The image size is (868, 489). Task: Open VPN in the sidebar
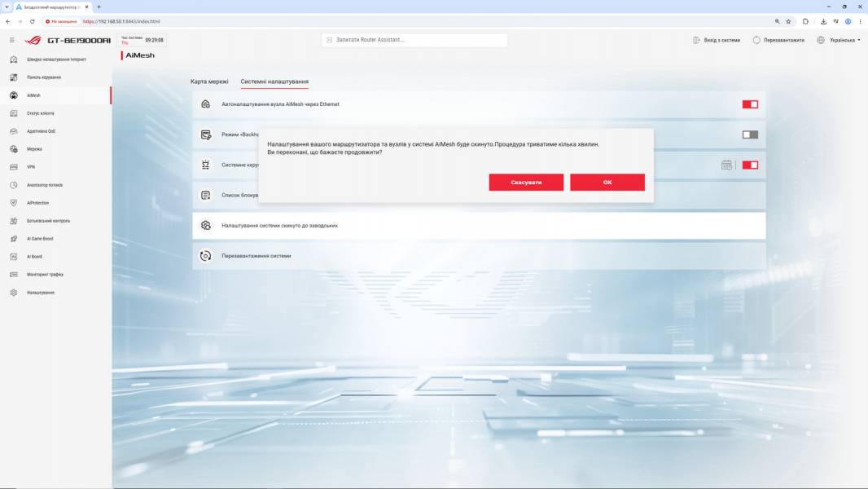pos(56,167)
